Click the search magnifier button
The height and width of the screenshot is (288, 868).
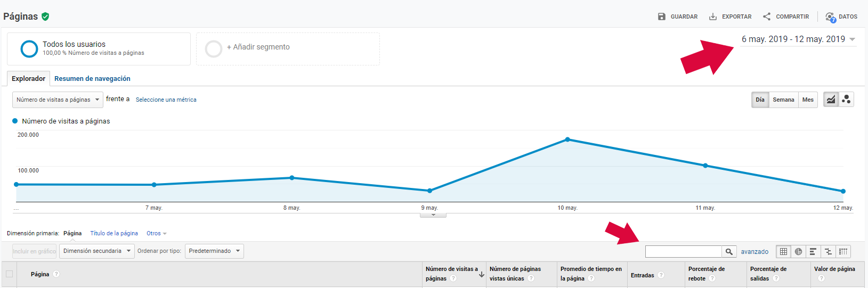point(729,251)
